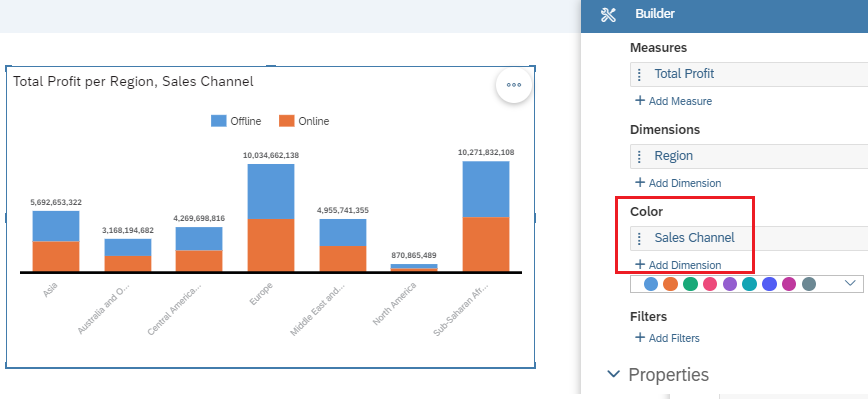Pick the teal palette swatch
The width and height of the screenshot is (868, 399).
click(749, 284)
